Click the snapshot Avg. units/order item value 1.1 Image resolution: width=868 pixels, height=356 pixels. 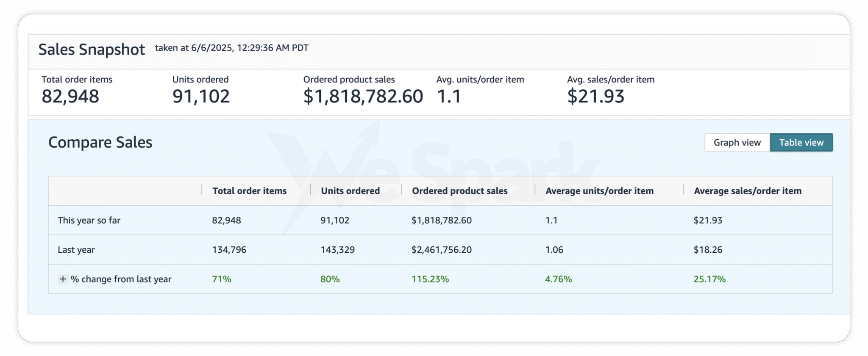[449, 97]
